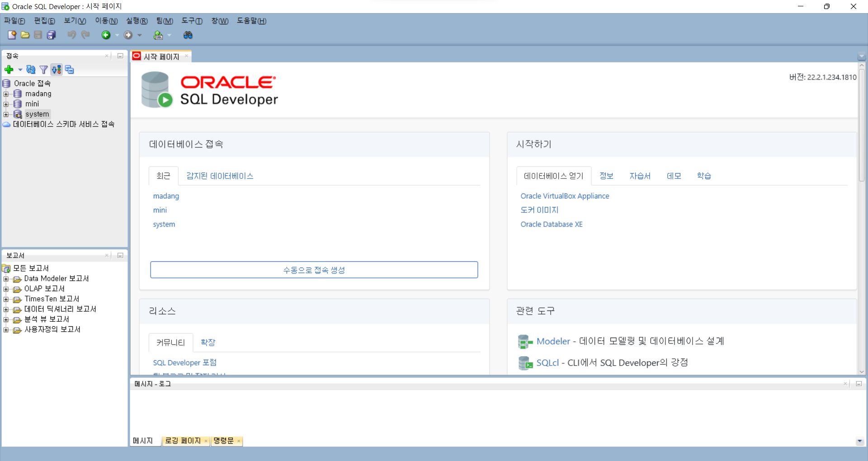Click the mini database icon in tree

pyautogui.click(x=18, y=103)
